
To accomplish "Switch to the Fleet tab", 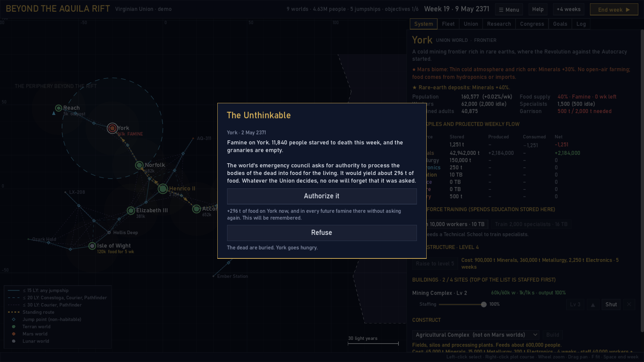I will click(x=448, y=24).
